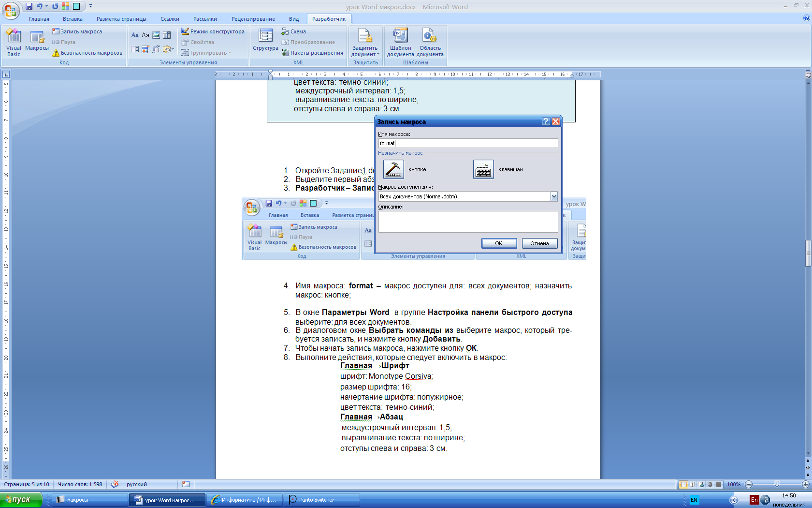The image size is (812, 508).
Task: Click the Repeat icon in quick access toolbar
Action: (x=55, y=6)
